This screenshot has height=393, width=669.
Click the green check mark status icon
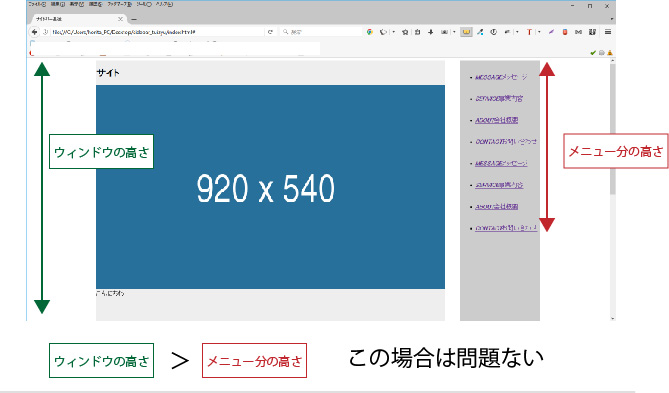593,53
